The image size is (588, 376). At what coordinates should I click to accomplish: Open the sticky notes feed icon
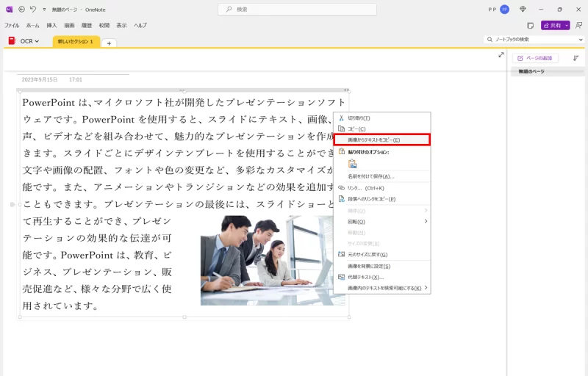[530, 26]
